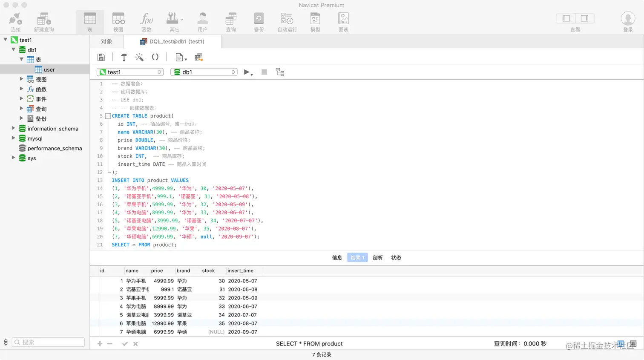
Task: Click the brand column header
Action: (x=188, y=271)
